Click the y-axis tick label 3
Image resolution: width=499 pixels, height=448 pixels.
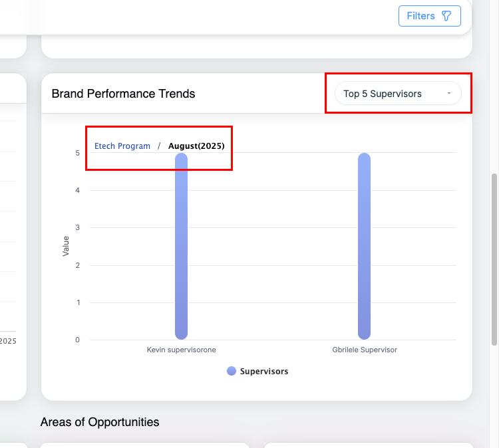(x=77, y=228)
